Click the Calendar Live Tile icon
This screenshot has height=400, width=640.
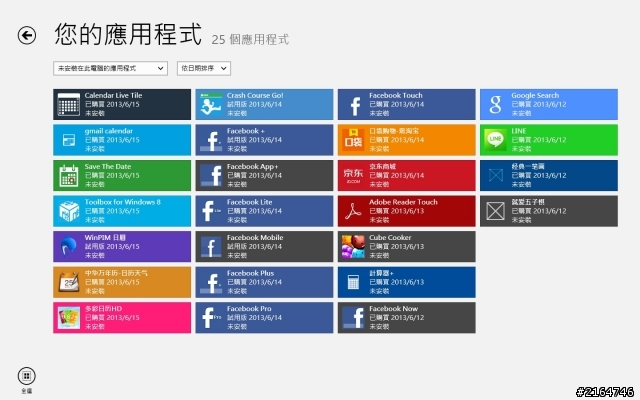pyautogui.click(x=69, y=104)
